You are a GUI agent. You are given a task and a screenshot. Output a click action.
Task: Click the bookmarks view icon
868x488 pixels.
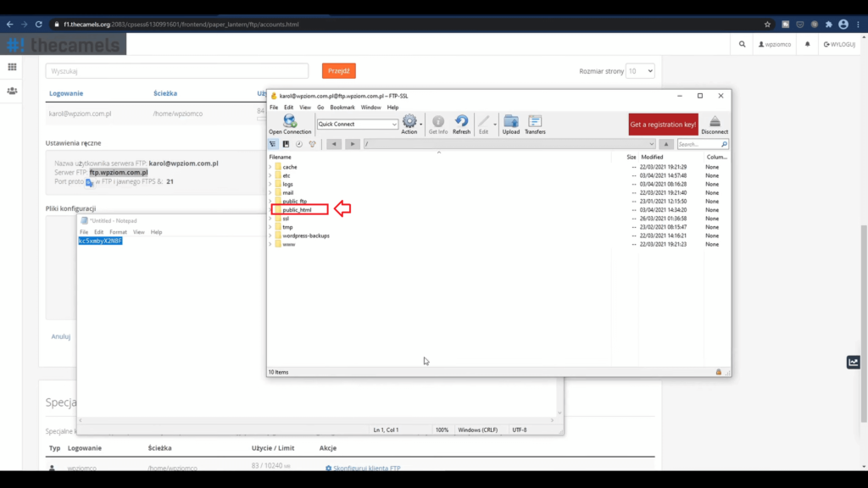286,144
